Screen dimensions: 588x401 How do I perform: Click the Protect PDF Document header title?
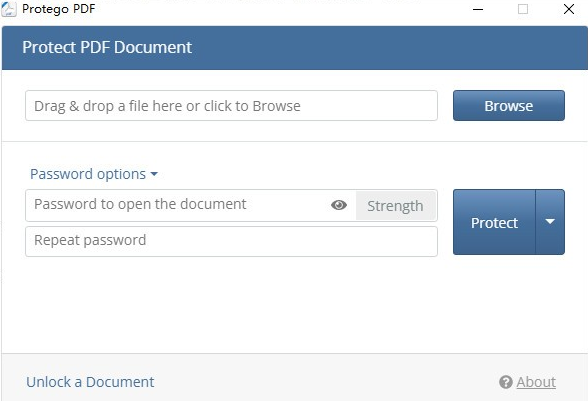click(107, 47)
